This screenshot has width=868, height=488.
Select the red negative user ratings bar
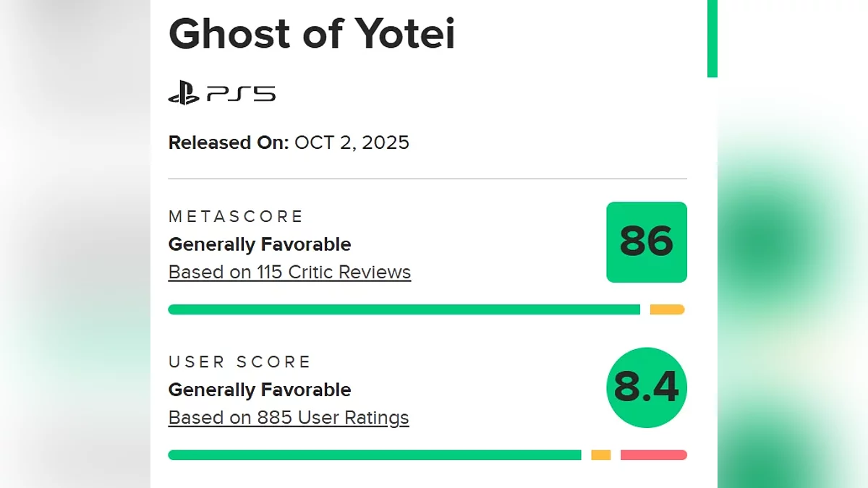coord(653,455)
